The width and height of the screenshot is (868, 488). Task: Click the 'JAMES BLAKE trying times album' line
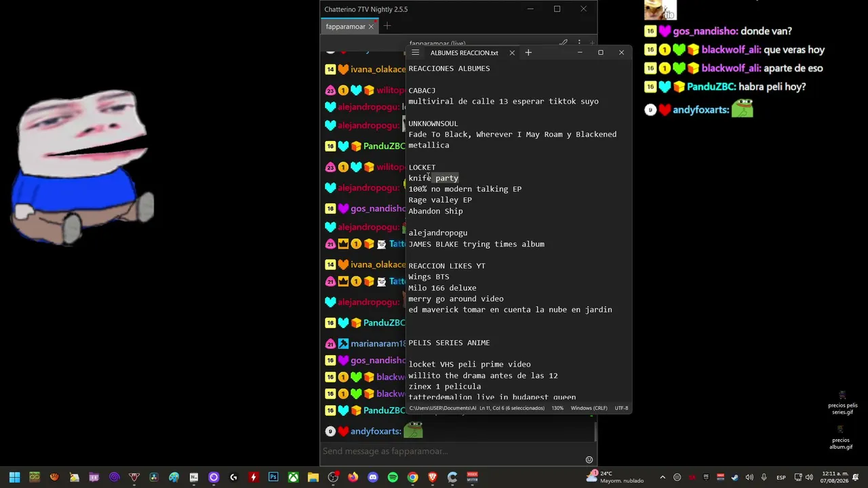pos(476,244)
